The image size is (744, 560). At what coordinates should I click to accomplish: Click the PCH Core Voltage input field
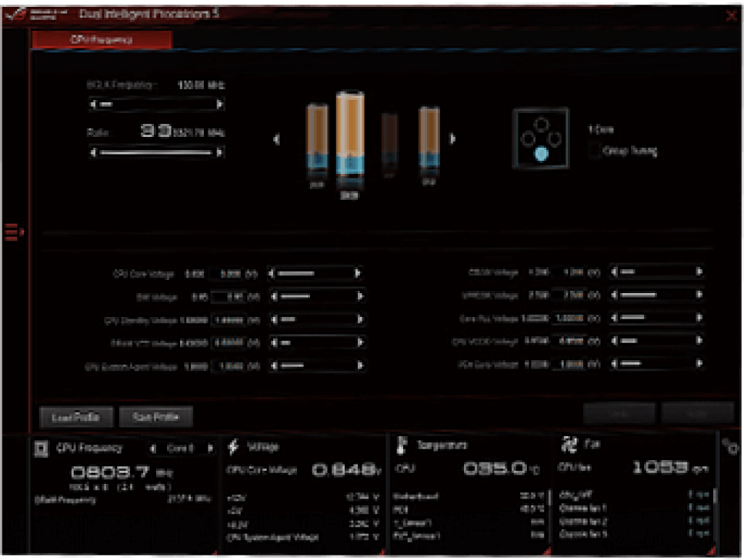pyautogui.click(x=569, y=364)
